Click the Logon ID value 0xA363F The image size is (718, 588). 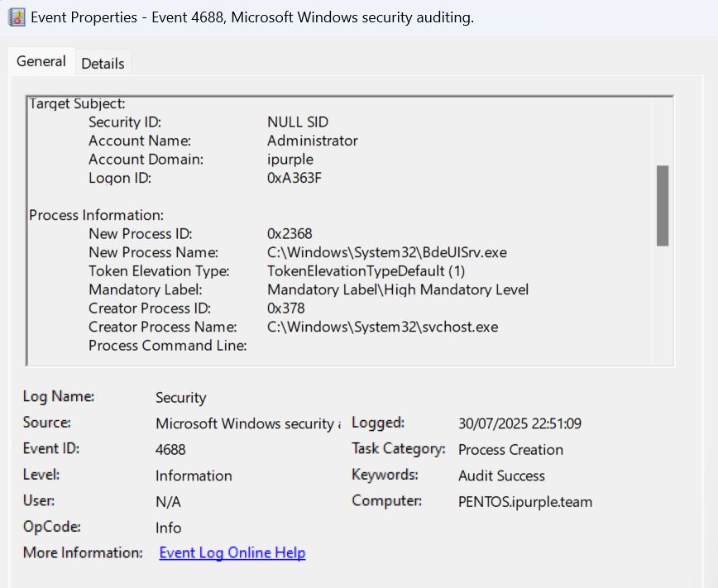[x=294, y=178]
